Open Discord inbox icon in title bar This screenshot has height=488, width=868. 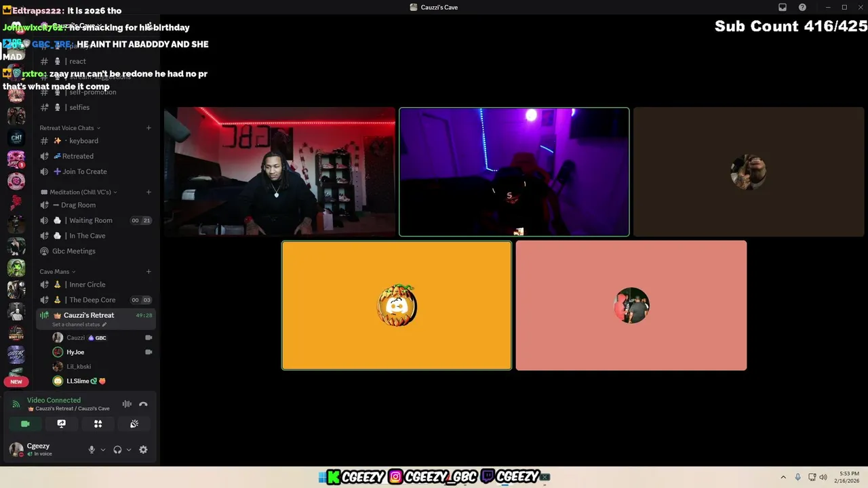(x=783, y=7)
